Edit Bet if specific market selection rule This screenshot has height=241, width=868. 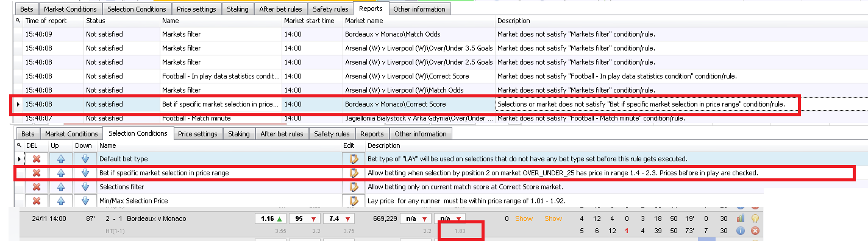tap(354, 173)
